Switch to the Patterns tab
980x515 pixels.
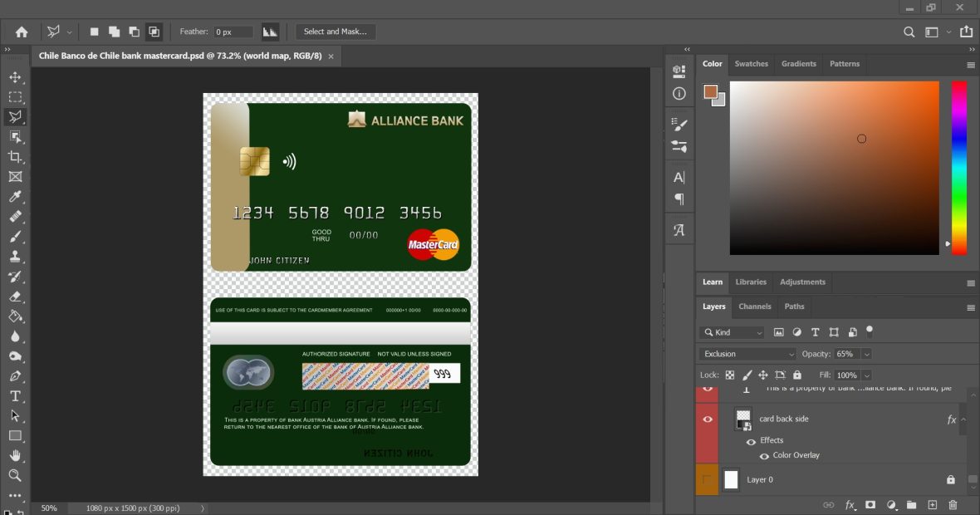[x=845, y=64]
